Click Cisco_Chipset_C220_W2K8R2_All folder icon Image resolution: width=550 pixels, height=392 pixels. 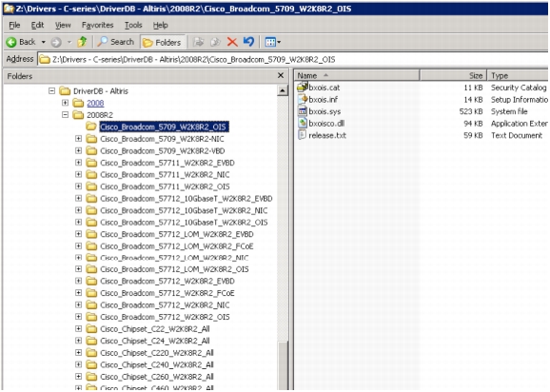pyautogui.click(x=91, y=353)
